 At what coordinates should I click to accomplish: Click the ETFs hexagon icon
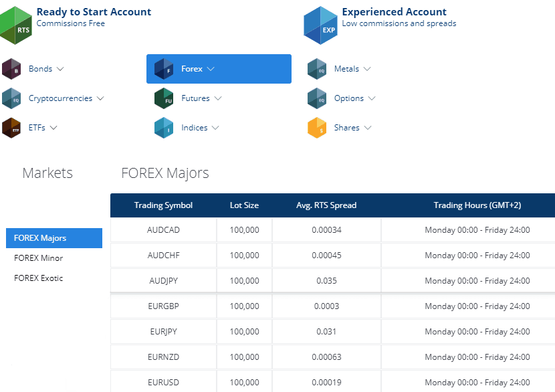click(x=11, y=127)
